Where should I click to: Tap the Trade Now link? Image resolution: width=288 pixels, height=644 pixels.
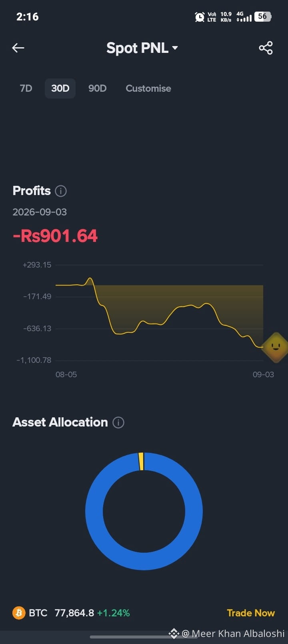(251, 613)
